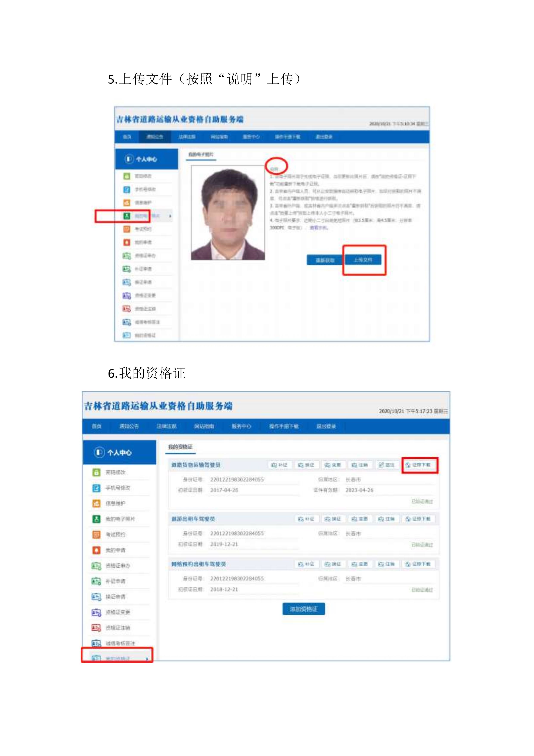This screenshot has height=756, width=534.
Task: Expand arrow beside 我的电子照片 sidebar item
Action: pos(170,216)
